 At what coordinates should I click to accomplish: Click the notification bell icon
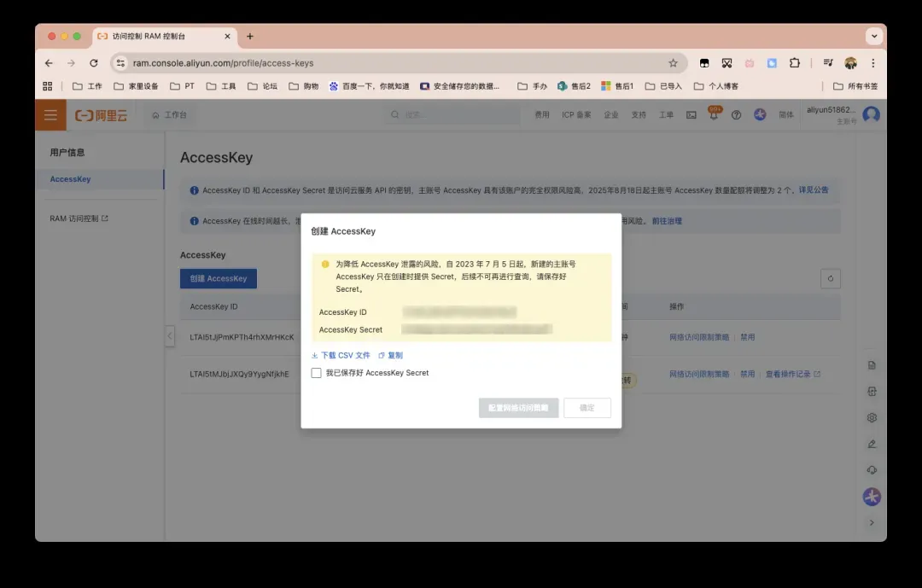point(714,115)
